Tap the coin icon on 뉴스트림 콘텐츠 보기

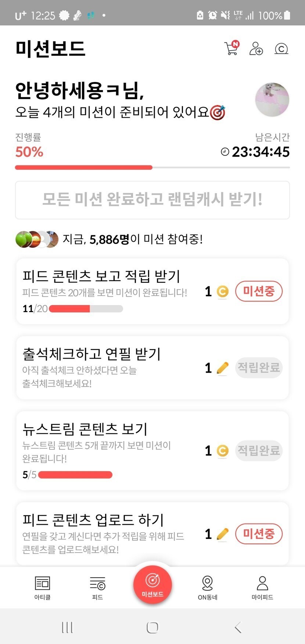click(x=222, y=450)
